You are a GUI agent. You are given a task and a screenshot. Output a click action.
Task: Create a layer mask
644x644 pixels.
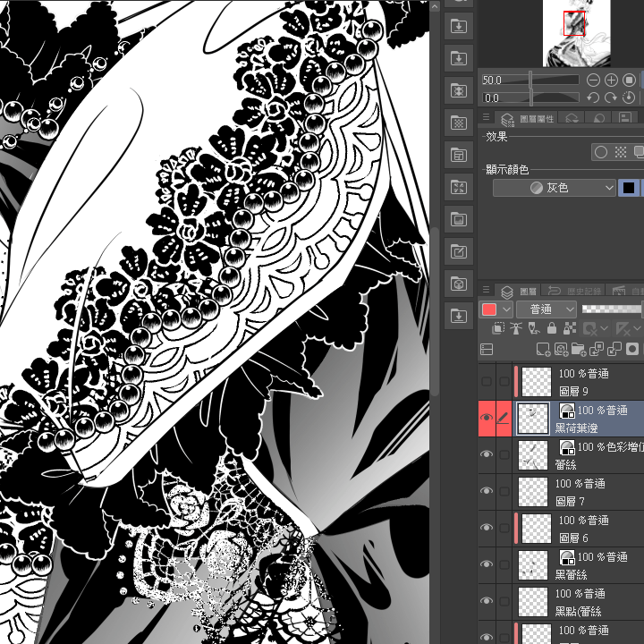coord(632,350)
